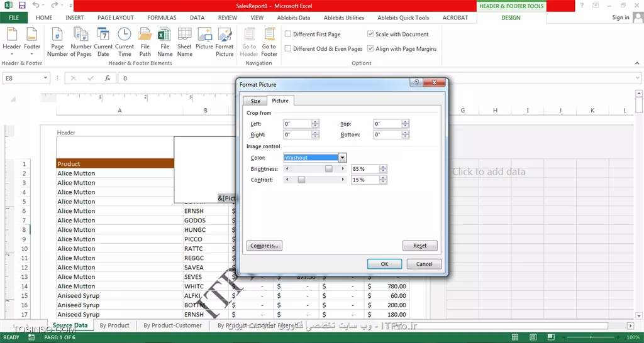Expand formula bar arrow
644x343 pixels.
(x=638, y=78)
